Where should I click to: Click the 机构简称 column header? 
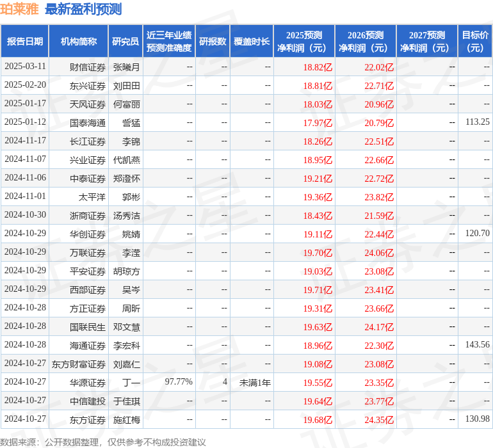pos(79,42)
